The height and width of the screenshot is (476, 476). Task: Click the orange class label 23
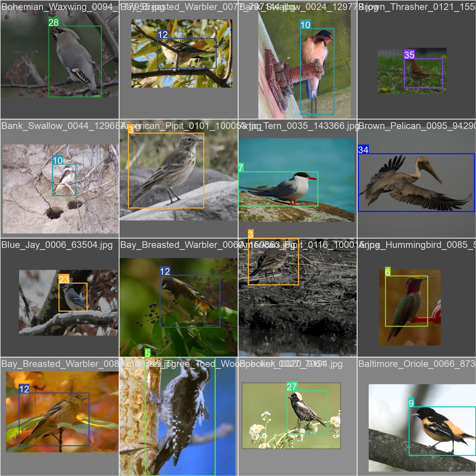64,279
